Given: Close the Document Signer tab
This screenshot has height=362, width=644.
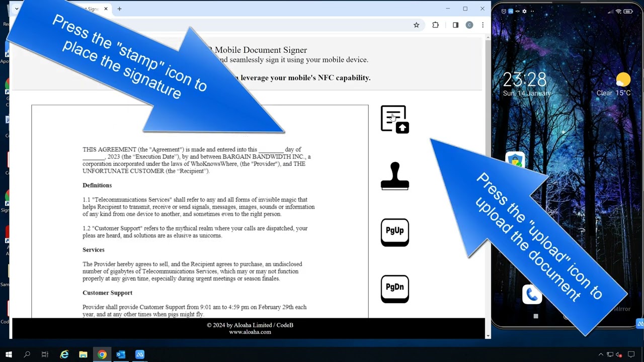Looking at the screenshot, I should tap(106, 9).
